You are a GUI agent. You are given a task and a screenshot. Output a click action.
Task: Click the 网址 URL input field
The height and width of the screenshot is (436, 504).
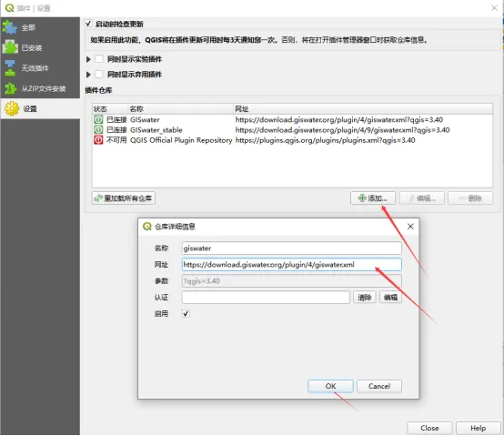pos(291,265)
